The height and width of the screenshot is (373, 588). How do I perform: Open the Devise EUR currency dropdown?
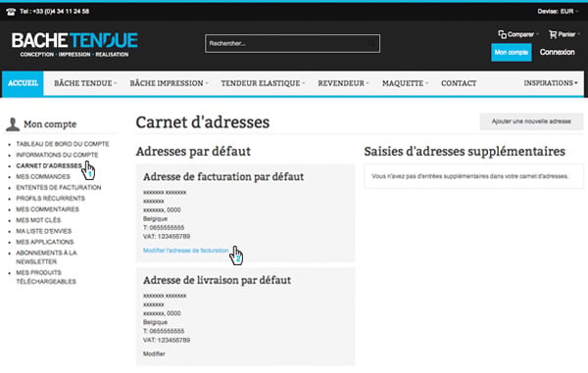[558, 12]
